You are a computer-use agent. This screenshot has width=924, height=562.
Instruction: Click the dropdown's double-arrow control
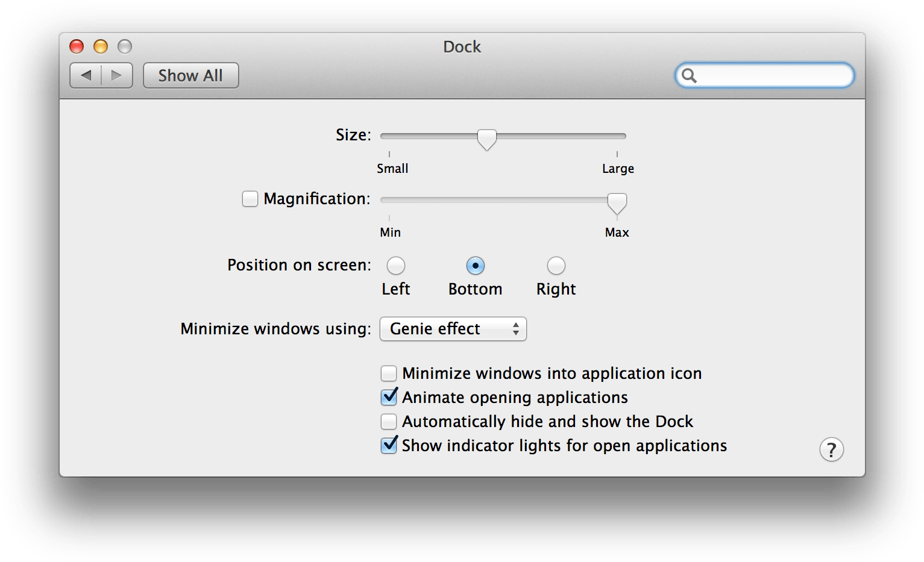[515, 329]
